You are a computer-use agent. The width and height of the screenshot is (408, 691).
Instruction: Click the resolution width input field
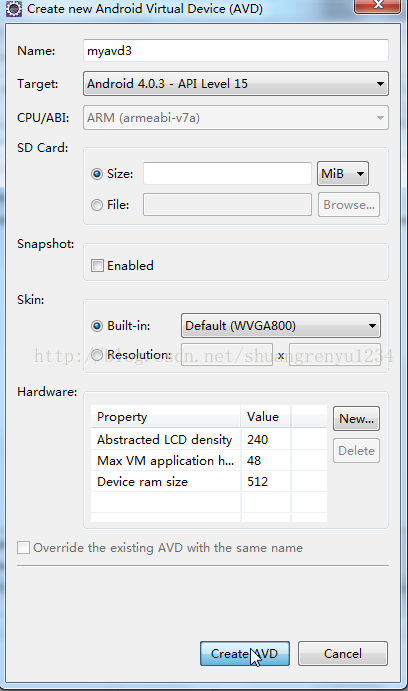(227, 355)
